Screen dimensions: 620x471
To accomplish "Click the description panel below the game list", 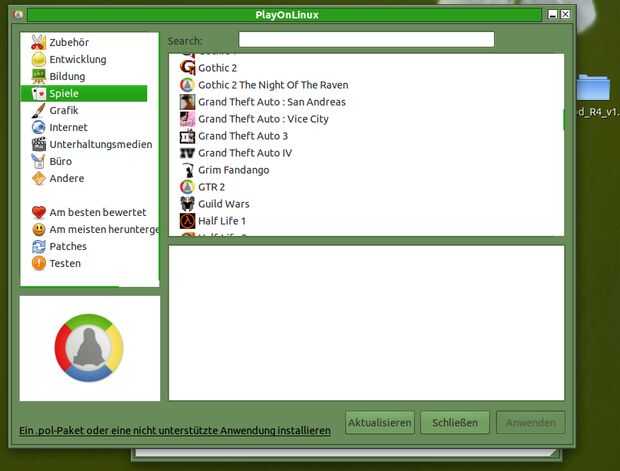I will coord(366,323).
